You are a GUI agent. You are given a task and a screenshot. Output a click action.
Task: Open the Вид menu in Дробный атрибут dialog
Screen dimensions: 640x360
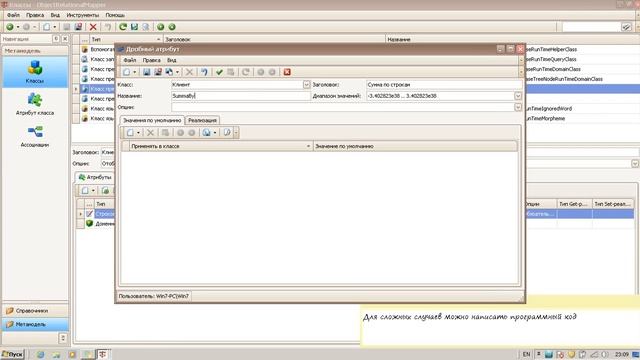(172, 60)
